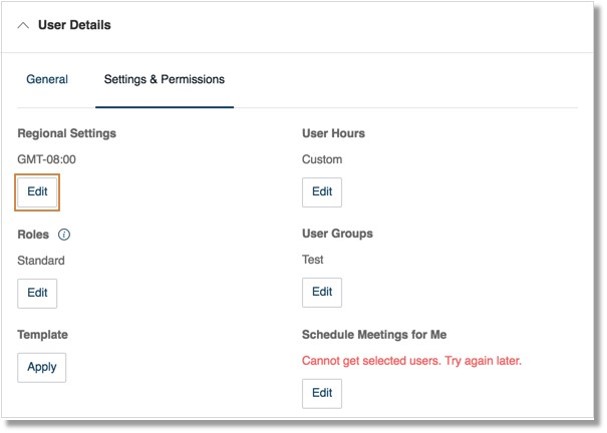Click the Custom user hours value
Screen dimensions: 607x433
[x=322, y=159]
